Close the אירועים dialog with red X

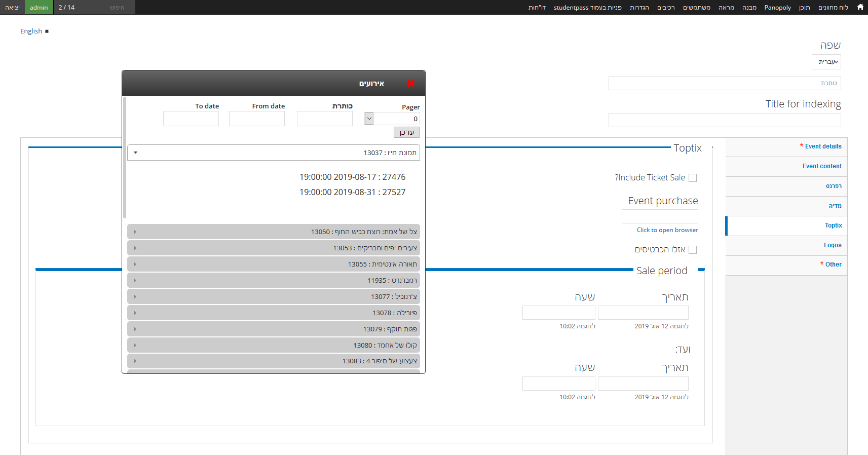click(x=411, y=83)
